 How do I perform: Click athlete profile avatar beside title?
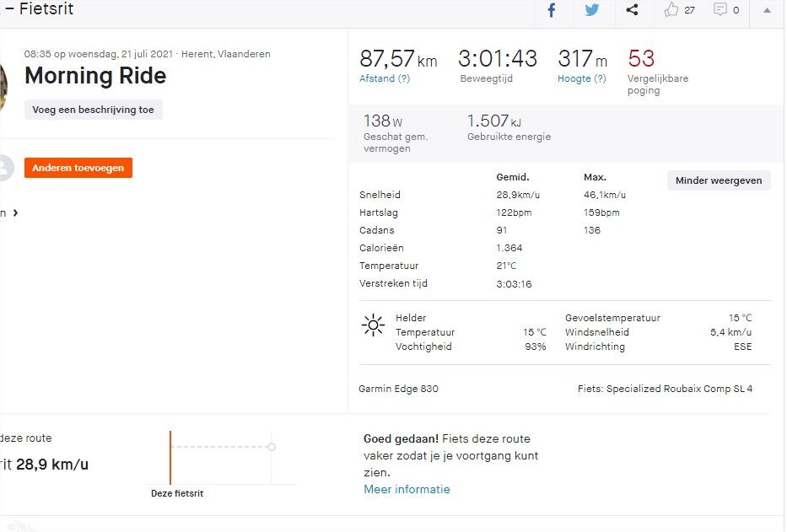pyautogui.click(x=3, y=88)
